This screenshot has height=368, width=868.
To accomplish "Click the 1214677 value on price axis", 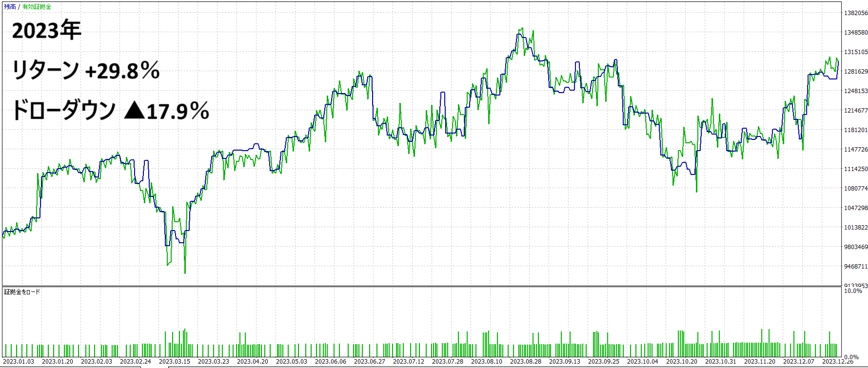I will click(x=856, y=111).
